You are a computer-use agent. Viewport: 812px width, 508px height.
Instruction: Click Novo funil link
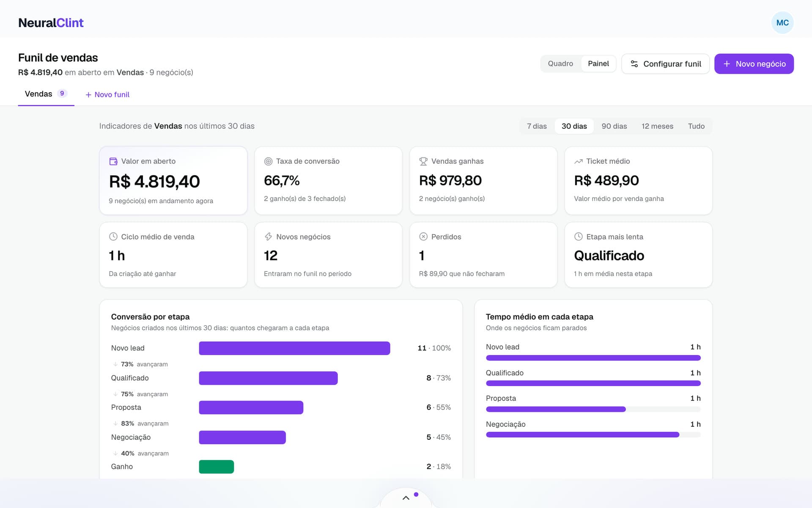tap(107, 95)
